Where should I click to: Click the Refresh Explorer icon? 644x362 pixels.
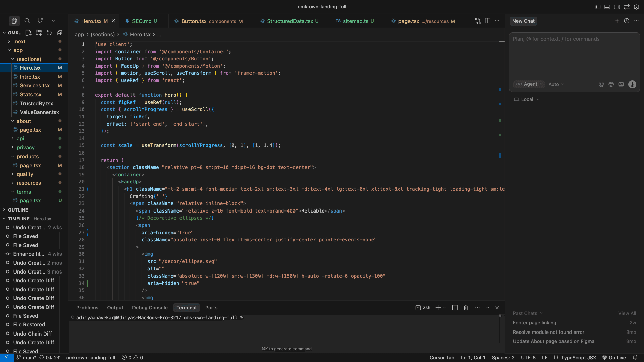coord(49,33)
